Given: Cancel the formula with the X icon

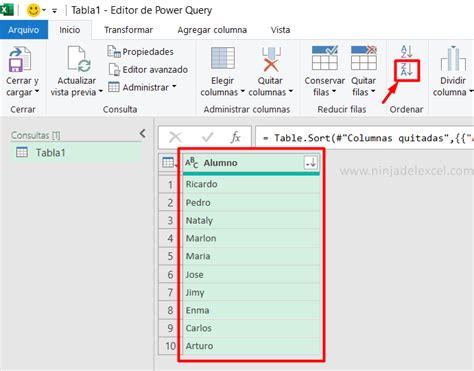Looking at the screenshot, I should click(175, 137).
